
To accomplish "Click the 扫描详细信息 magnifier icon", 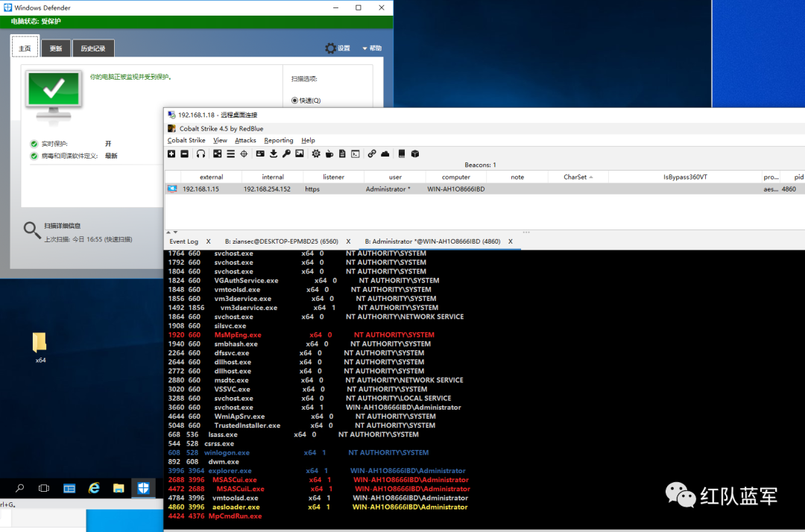I will tap(32, 230).
